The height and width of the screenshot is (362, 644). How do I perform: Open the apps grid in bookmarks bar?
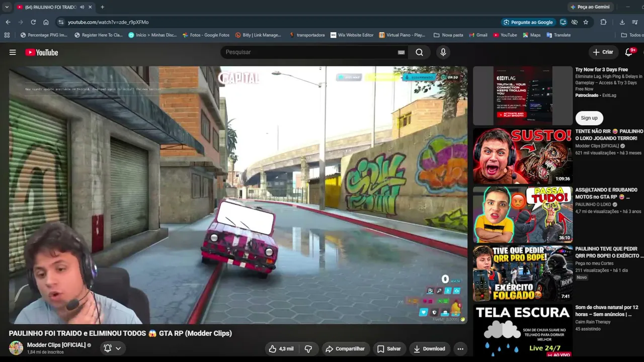(7, 35)
